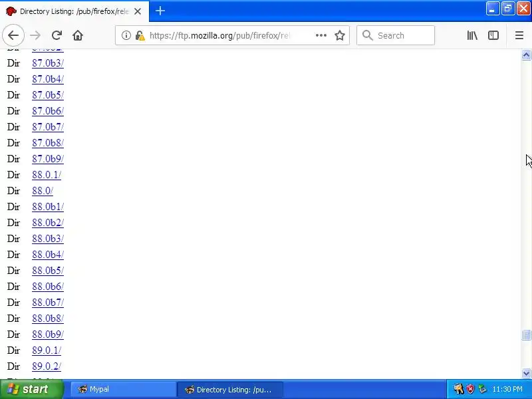Open the 87.0b5/ directory link
Screen dimensions: 532x399
tap(48, 95)
